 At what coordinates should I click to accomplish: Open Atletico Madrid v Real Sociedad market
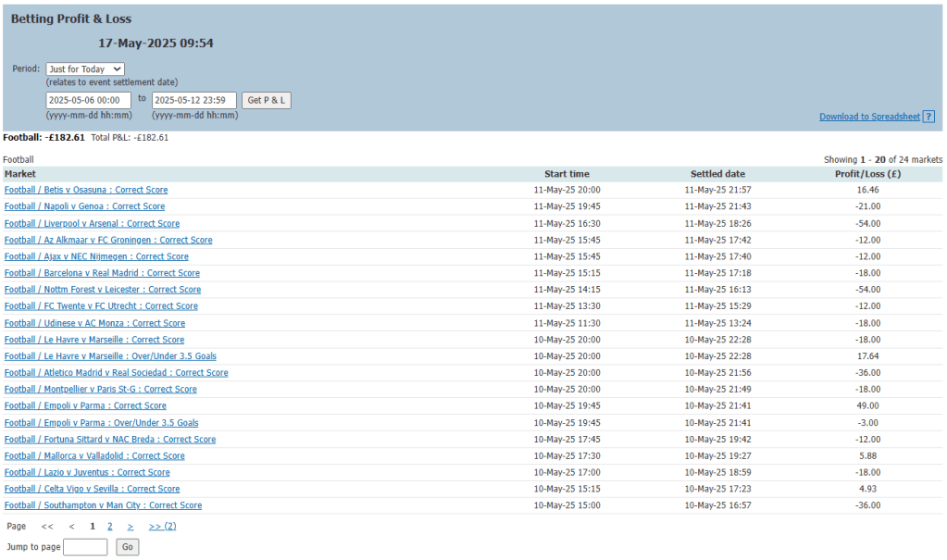pos(116,373)
